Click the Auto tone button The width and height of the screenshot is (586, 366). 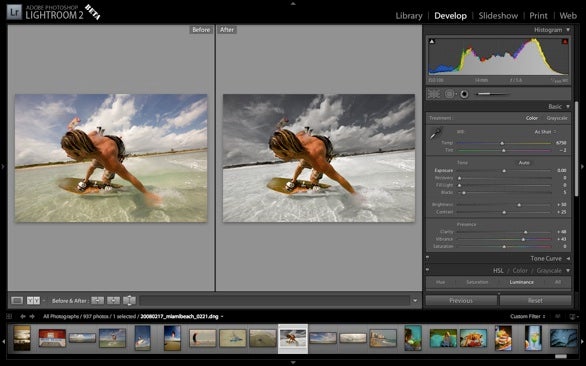pos(524,163)
